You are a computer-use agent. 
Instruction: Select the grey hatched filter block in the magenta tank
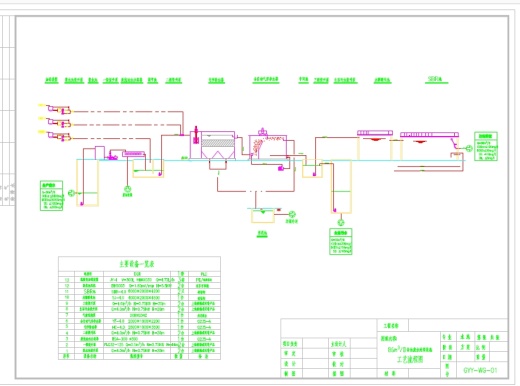[x=218, y=143]
